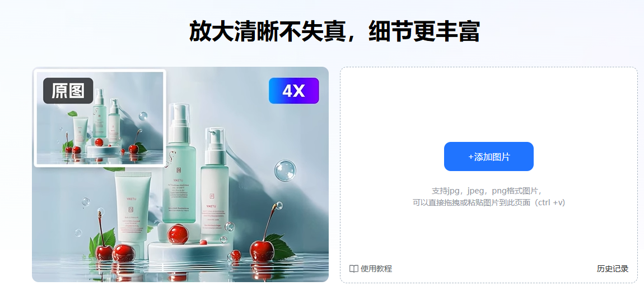This screenshot has width=644, height=304.
Task: Open 历史记录 history records
Action: tap(613, 269)
